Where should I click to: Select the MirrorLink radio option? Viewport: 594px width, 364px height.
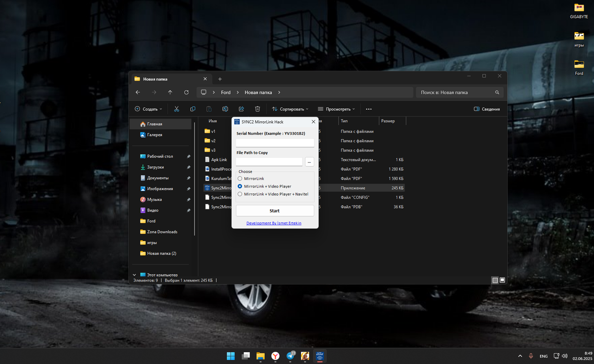point(240,179)
